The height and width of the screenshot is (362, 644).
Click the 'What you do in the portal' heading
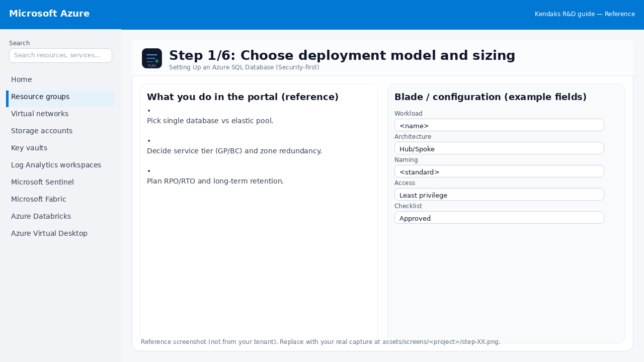pyautogui.click(x=243, y=97)
